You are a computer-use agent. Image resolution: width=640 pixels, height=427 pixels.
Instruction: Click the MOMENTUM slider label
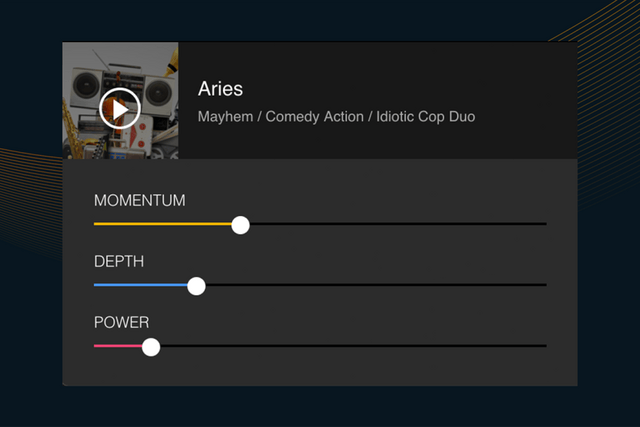(x=139, y=201)
